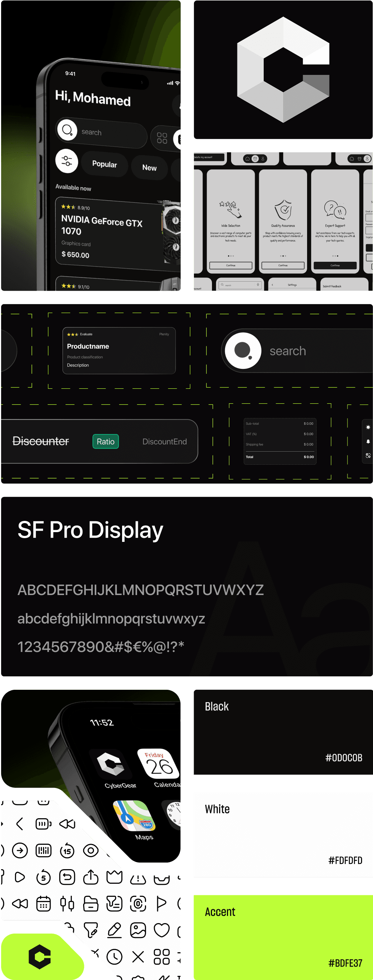Click Continue on the Quality Assurance wireframe
Viewport: 373px width, 980px height.
(283, 265)
